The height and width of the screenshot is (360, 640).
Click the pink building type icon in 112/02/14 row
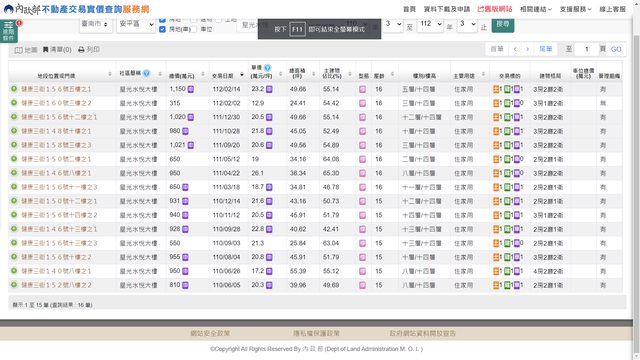362,89
